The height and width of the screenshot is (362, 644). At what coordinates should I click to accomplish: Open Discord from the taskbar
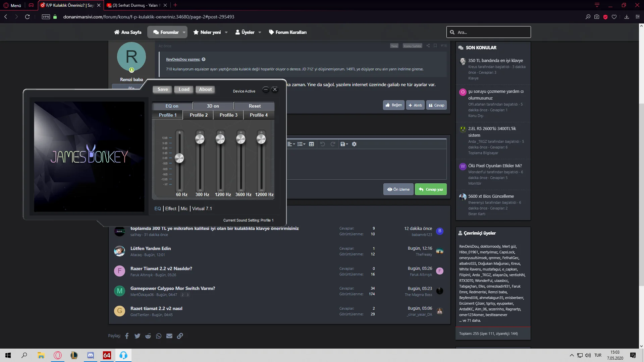click(x=91, y=355)
